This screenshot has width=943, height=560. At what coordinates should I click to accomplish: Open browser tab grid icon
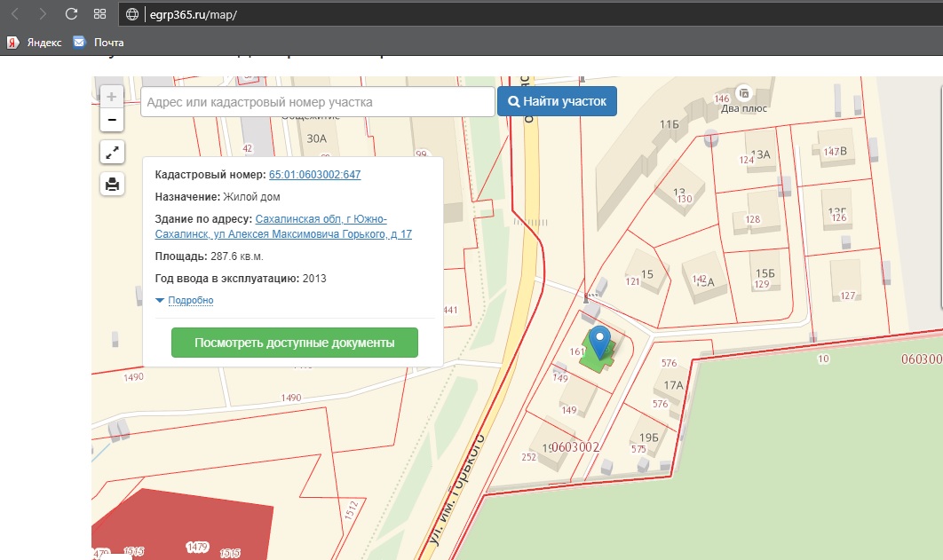(x=99, y=14)
